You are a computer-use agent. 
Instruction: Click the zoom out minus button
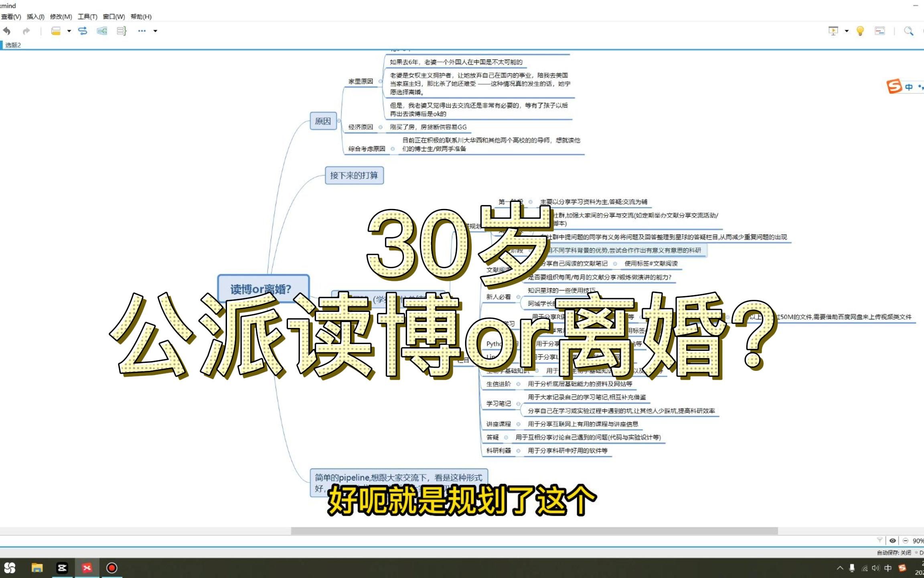905,541
